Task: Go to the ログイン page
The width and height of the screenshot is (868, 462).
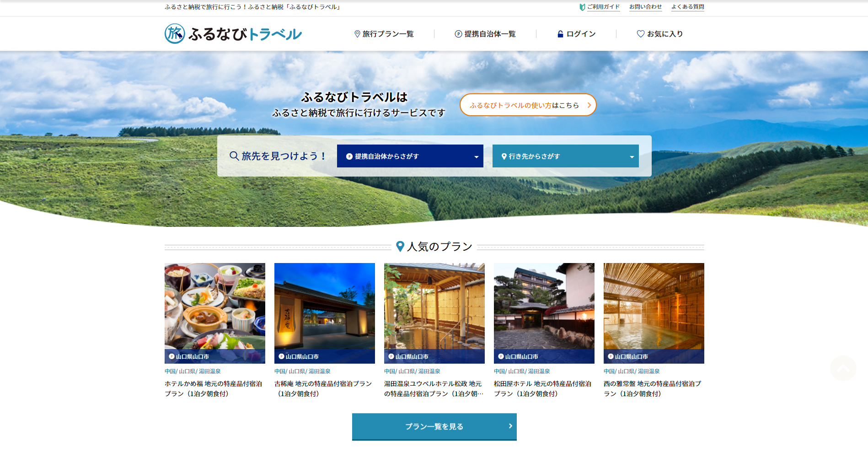Action: click(x=576, y=34)
